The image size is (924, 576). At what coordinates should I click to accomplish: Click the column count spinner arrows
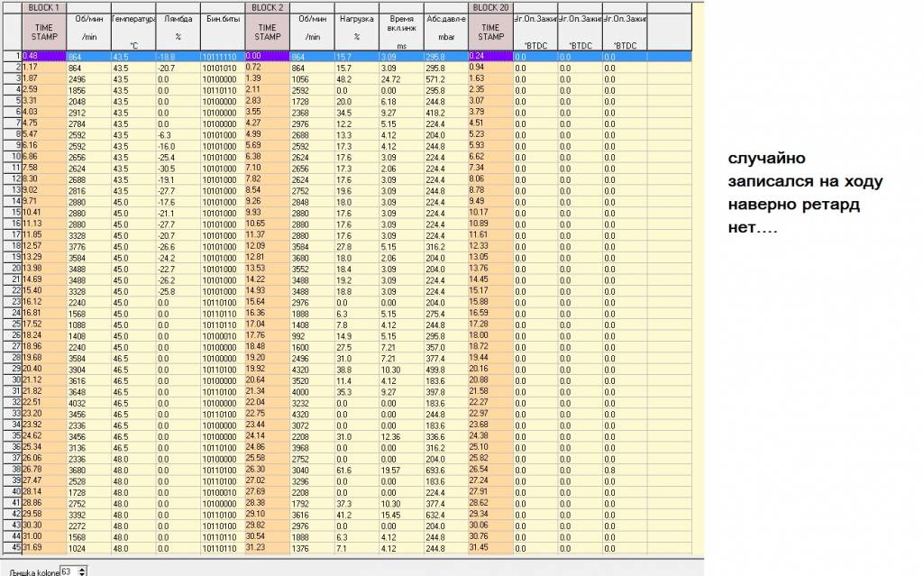[84, 571]
